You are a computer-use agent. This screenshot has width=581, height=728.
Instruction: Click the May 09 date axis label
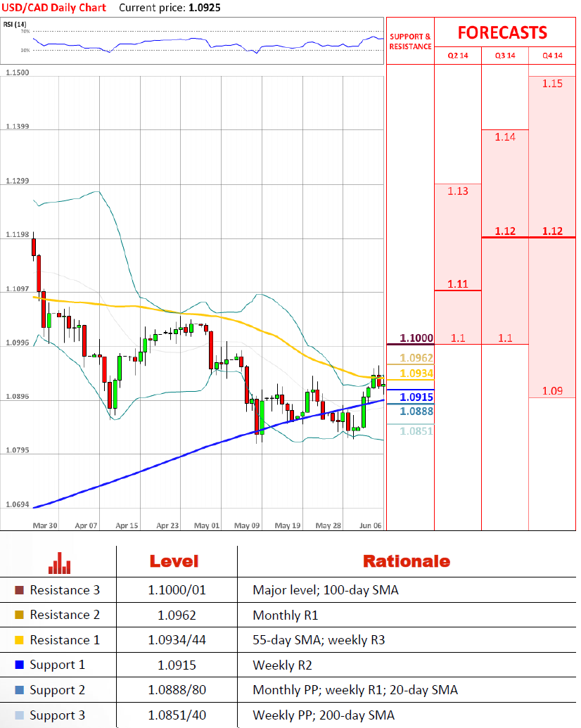(x=247, y=525)
